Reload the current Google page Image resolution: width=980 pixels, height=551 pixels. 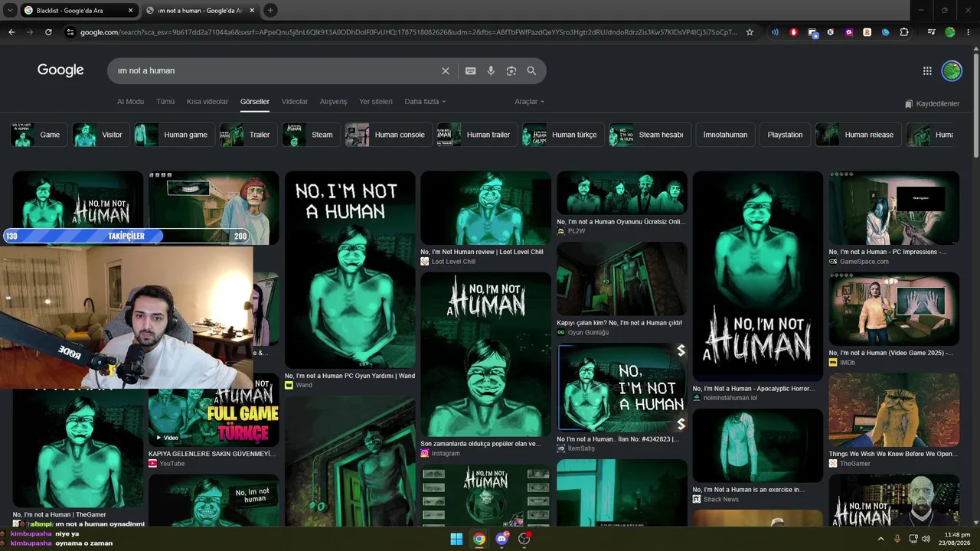[48, 32]
